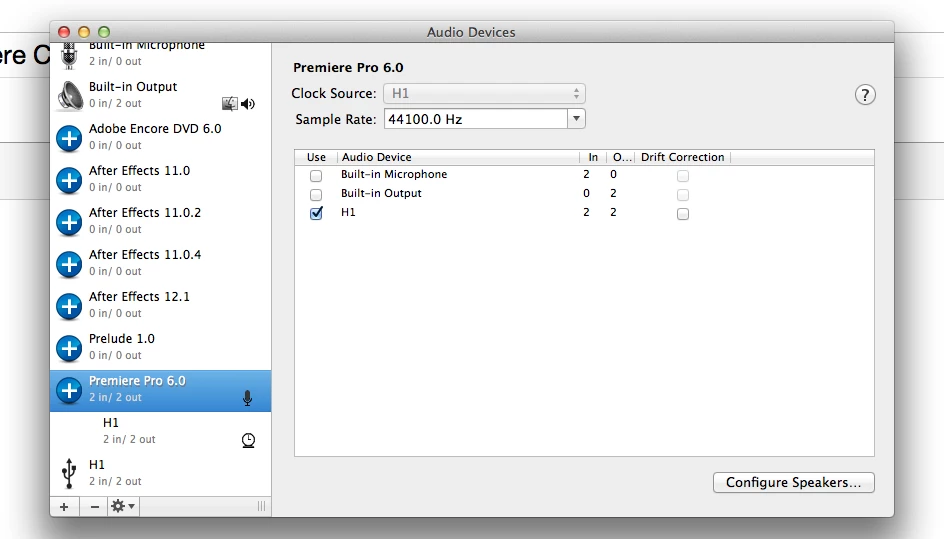944x539 pixels.
Task: Click Configure Speakers button
Action: (793, 482)
